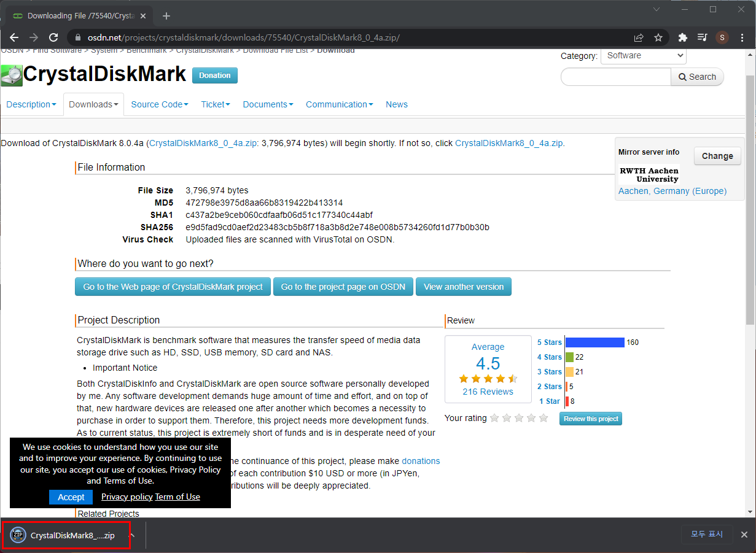Viewport: 756px width, 553px height.
Task: Expand the Description menu
Action: pos(31,104)
